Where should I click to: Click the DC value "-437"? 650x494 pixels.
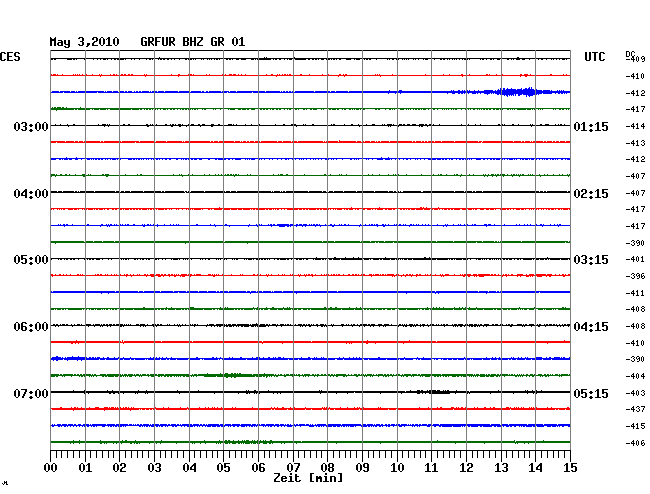(635, 409)
